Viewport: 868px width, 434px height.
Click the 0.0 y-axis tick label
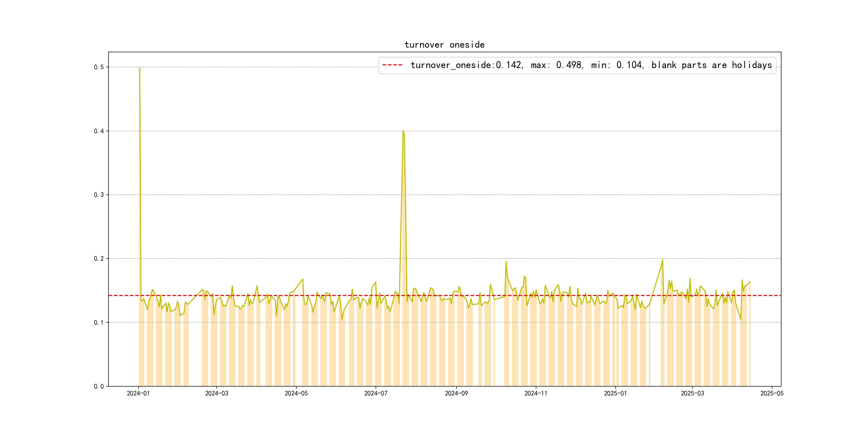point(99,386)
